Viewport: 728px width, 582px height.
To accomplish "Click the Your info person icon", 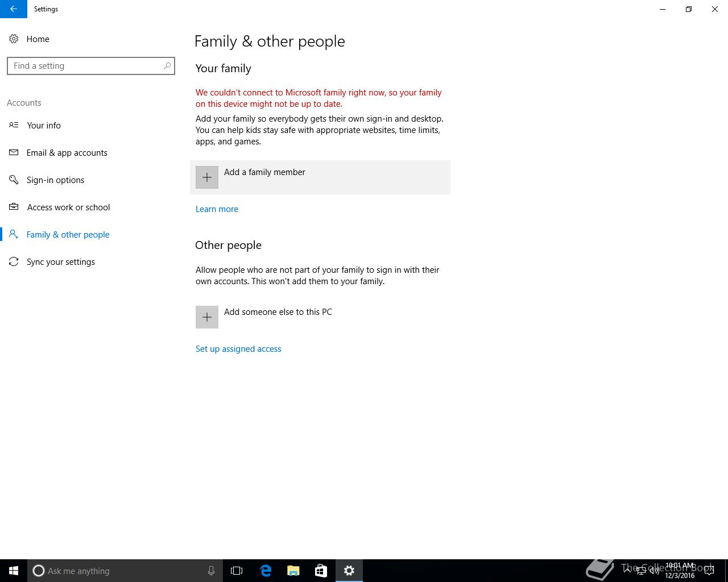I will [x=14, y=125].
